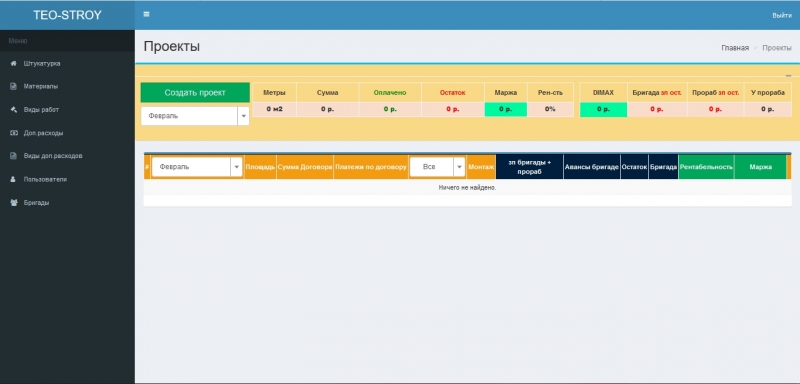Click the Метры summary header
Viewport: 800px width, 384px height.
pyautogui.click(x=274, y=93)
